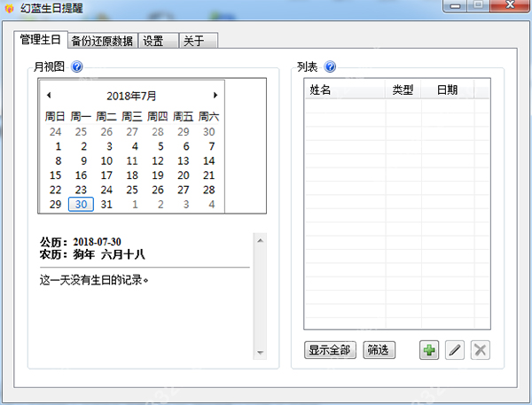Select grayed day 4 of next month
This screenshot has height=405, width=532.
pyautogui.click(x=212, y=204)
